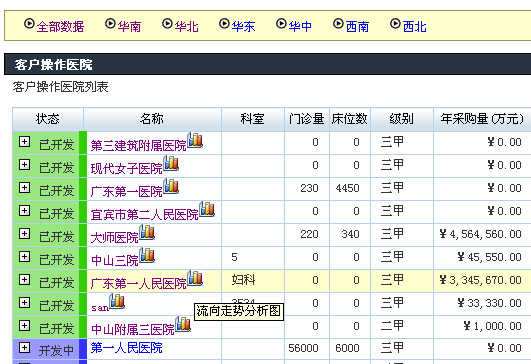Viewport: 531px width, 364px height.
Task: Open trend chart icon for 大师医院
Action: pos(147,232)
